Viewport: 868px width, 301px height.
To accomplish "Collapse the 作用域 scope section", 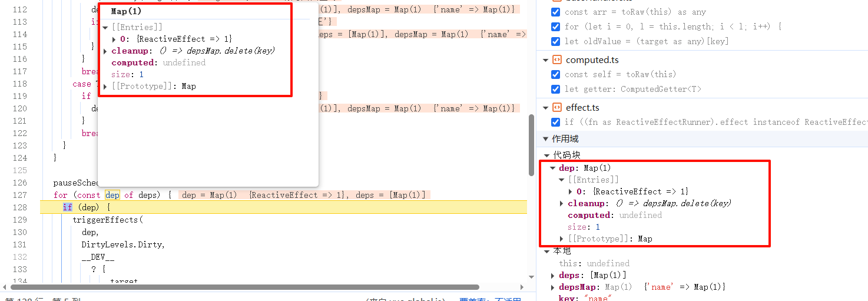I will 545,139.
